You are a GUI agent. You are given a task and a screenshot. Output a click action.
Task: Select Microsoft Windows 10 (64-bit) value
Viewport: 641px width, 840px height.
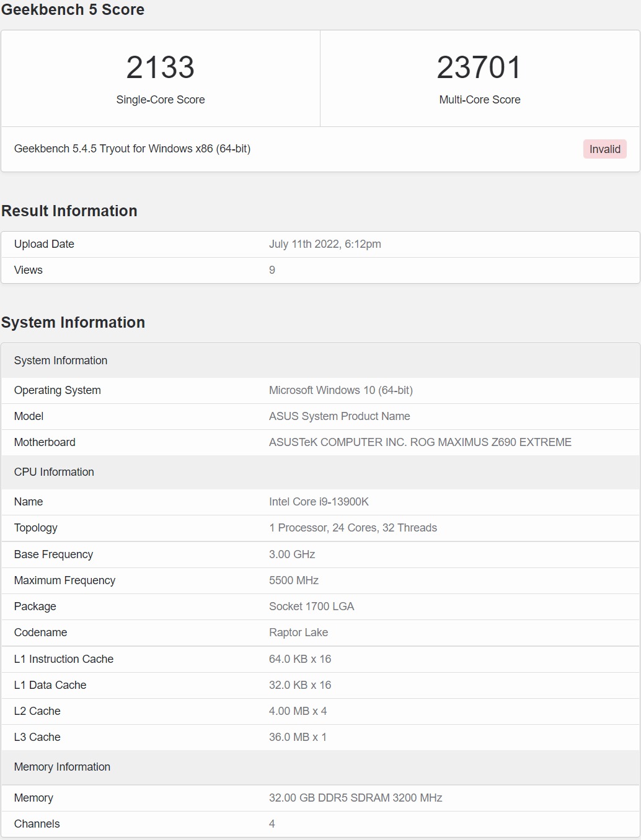click(341, 390)
